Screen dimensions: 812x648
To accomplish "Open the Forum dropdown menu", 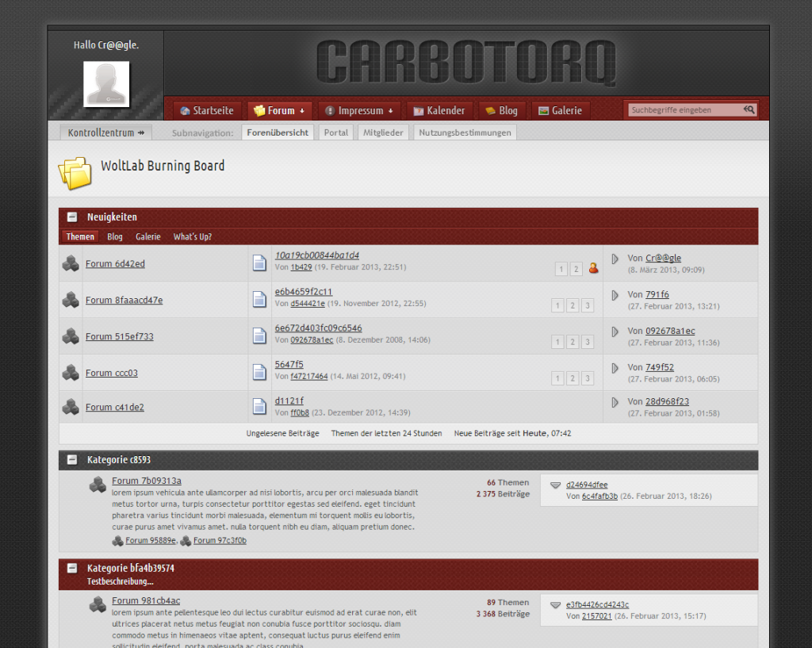I will (x=280, y=111).
